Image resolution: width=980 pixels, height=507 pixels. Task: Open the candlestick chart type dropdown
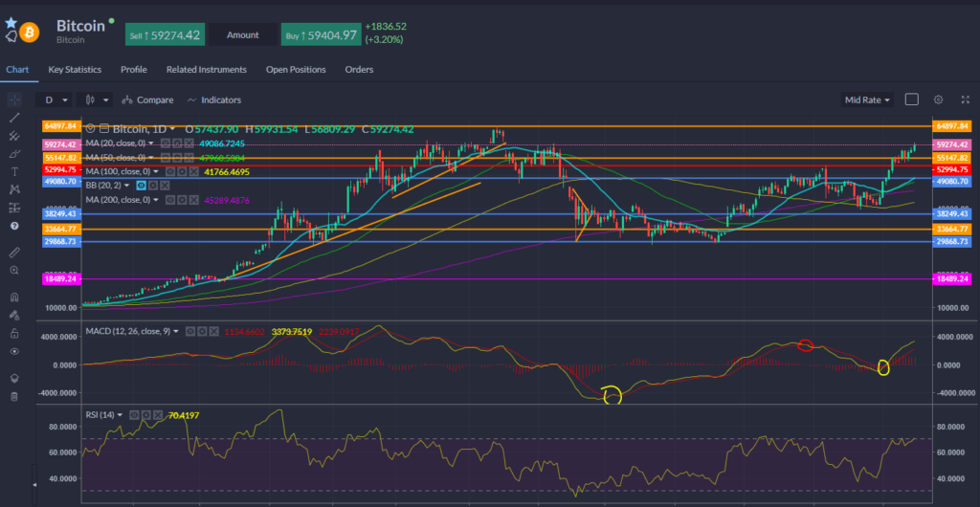pyautogui.click(x=95, y=99)
